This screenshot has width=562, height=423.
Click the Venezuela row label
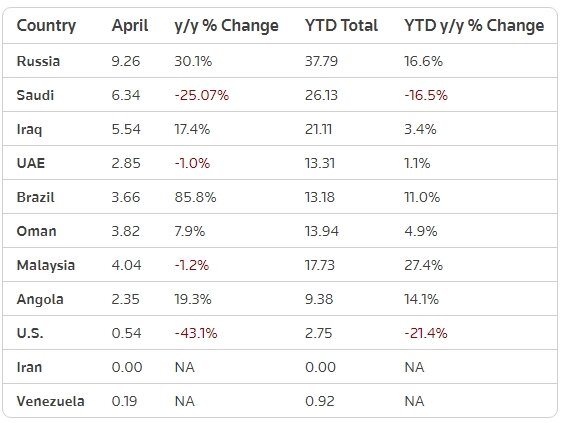pos(51,401)
